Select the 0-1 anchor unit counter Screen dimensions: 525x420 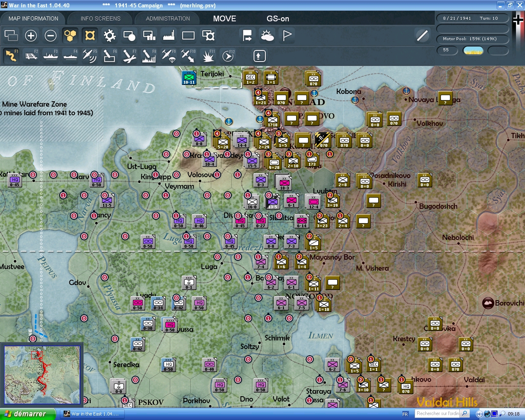tap(189, 282)
